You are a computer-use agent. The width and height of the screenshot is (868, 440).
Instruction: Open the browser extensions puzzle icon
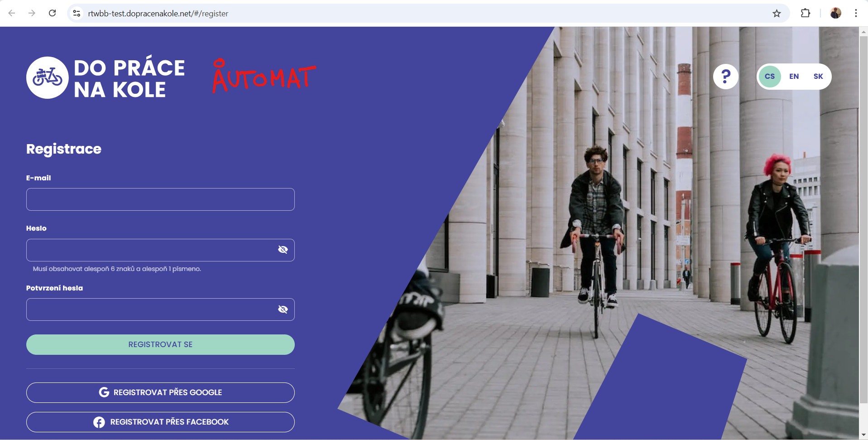[805, 14]
